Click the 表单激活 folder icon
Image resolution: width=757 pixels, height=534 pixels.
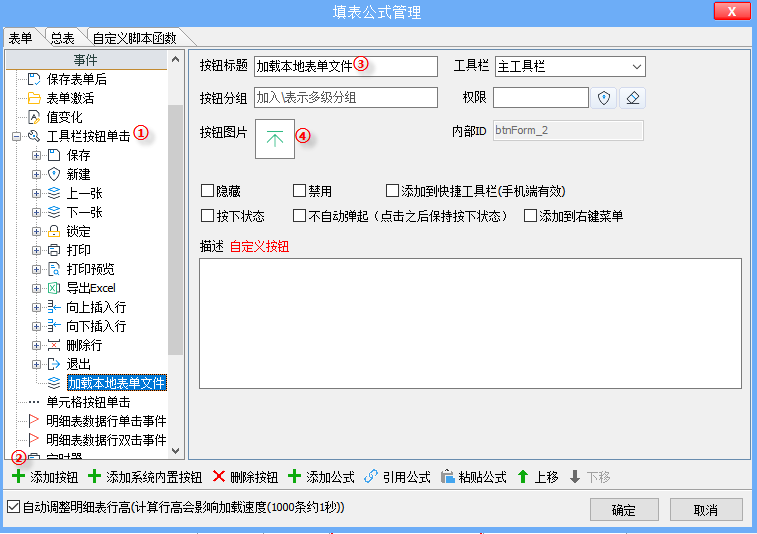34,98
